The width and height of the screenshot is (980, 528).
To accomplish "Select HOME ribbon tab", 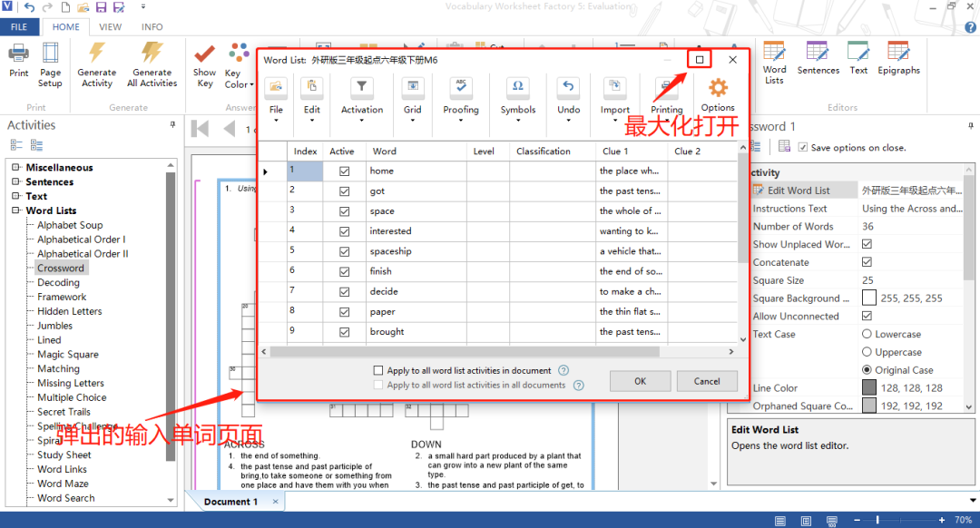I will coord(65,27).
